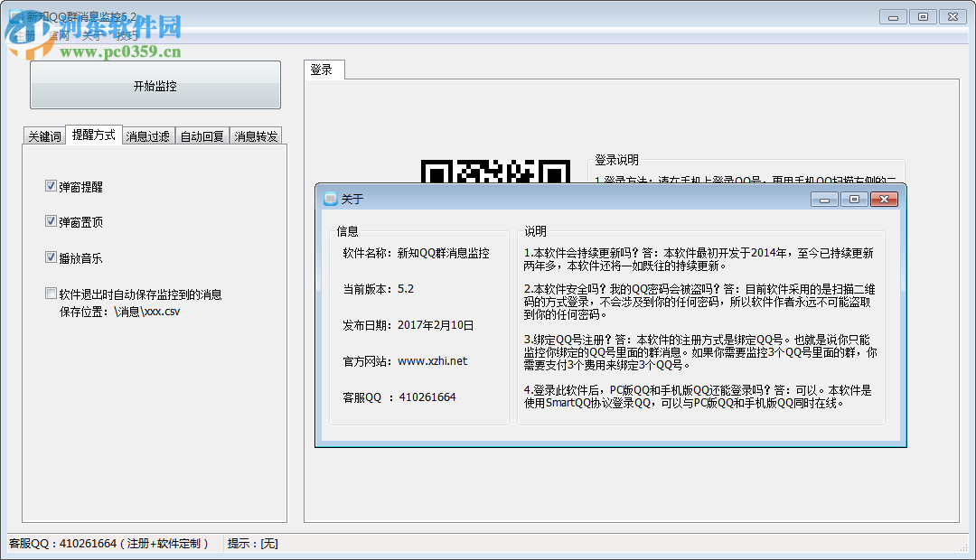Open the 自动回复 tab
The image size is (976, 560).
click(x=202, y=135)
